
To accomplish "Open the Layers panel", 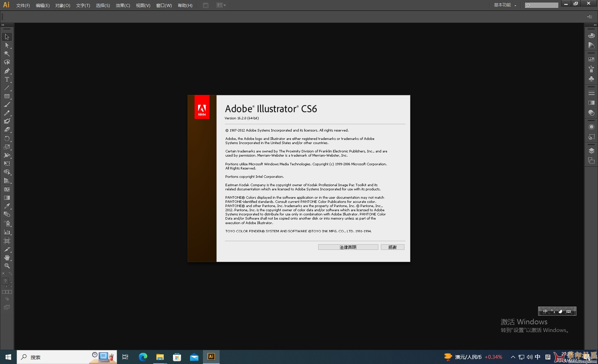I will pos(591,151).
